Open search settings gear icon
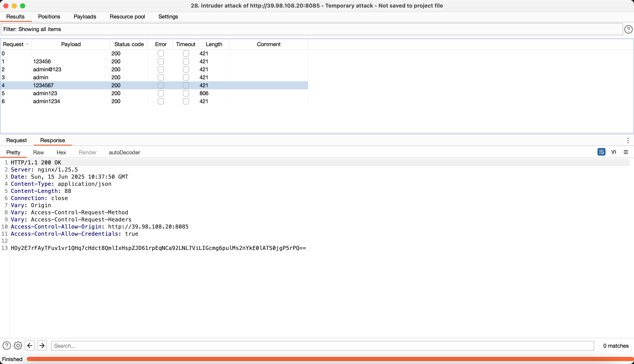Viewport: 634px width, 364px height. [18, 346]
